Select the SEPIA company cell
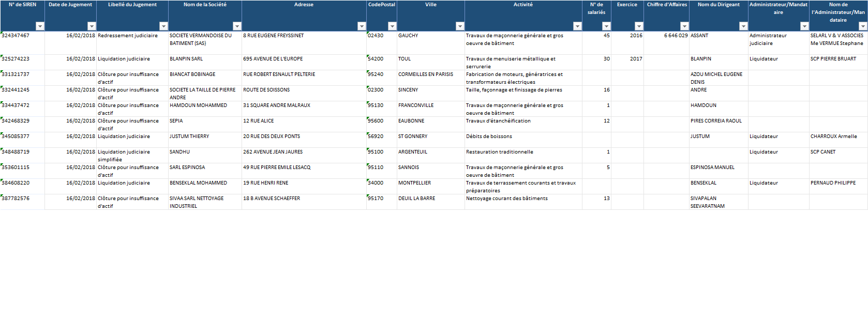 205,125
